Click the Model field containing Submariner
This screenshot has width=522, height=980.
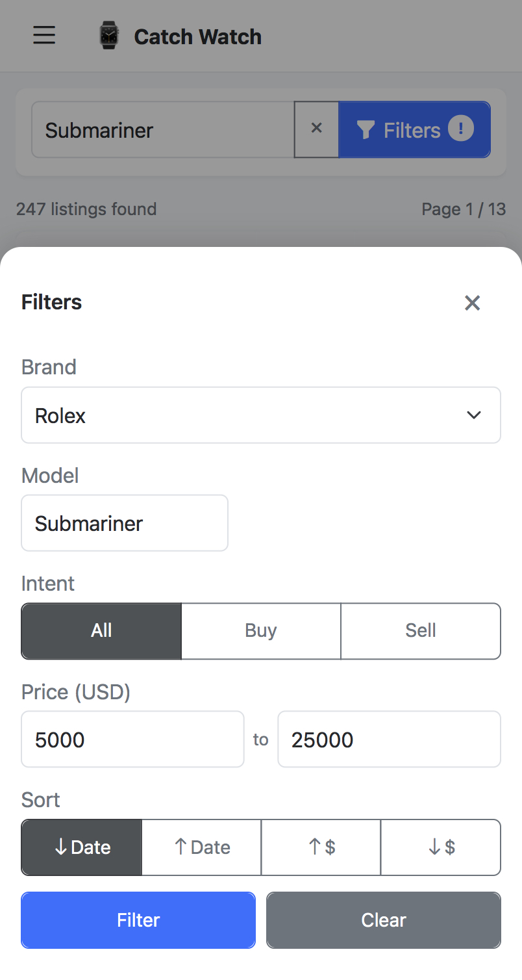pos(124,522)
